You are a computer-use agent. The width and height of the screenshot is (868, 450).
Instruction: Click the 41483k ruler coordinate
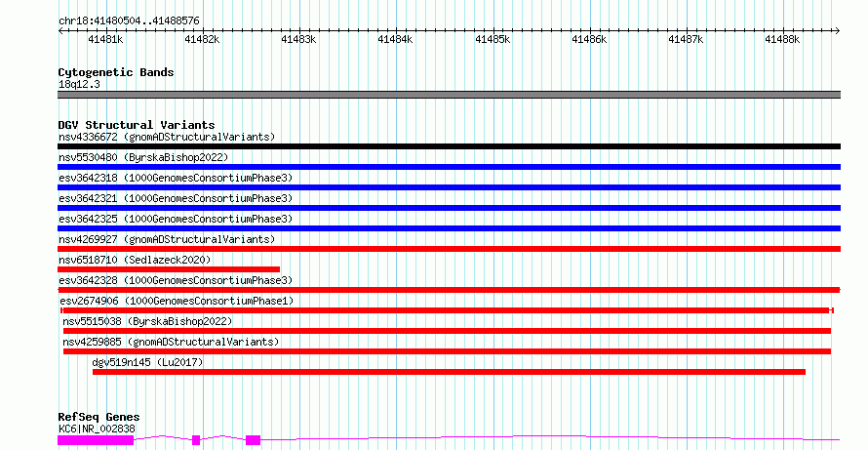click(299, 40)
